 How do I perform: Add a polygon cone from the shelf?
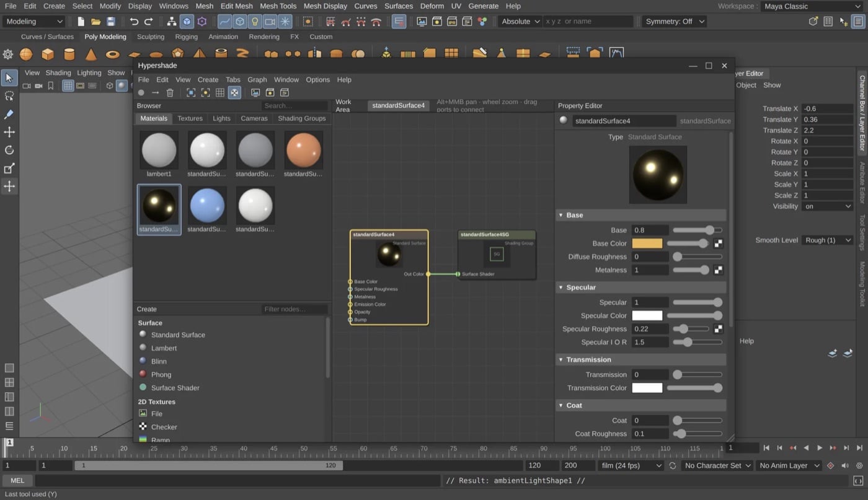click(x=91, y=54)
